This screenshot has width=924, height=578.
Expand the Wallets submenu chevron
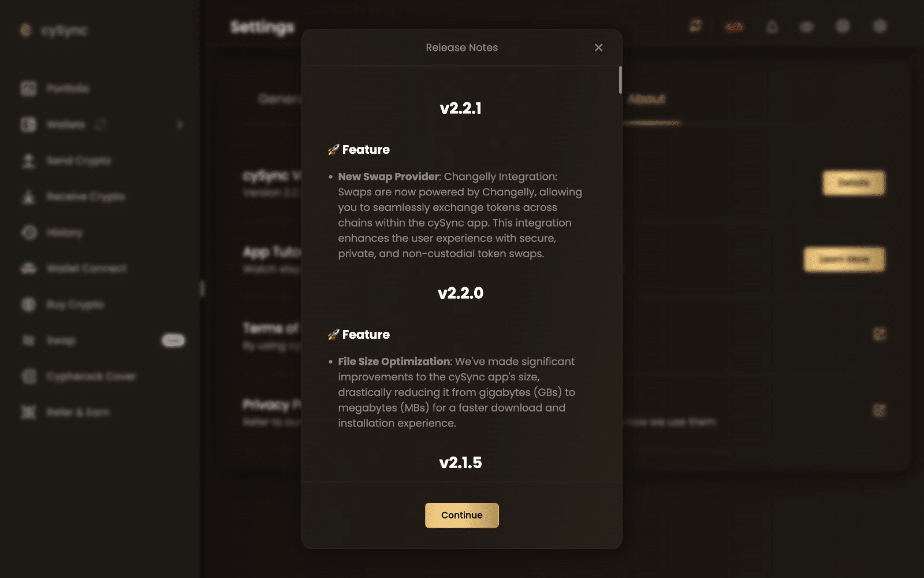(180, 124)
